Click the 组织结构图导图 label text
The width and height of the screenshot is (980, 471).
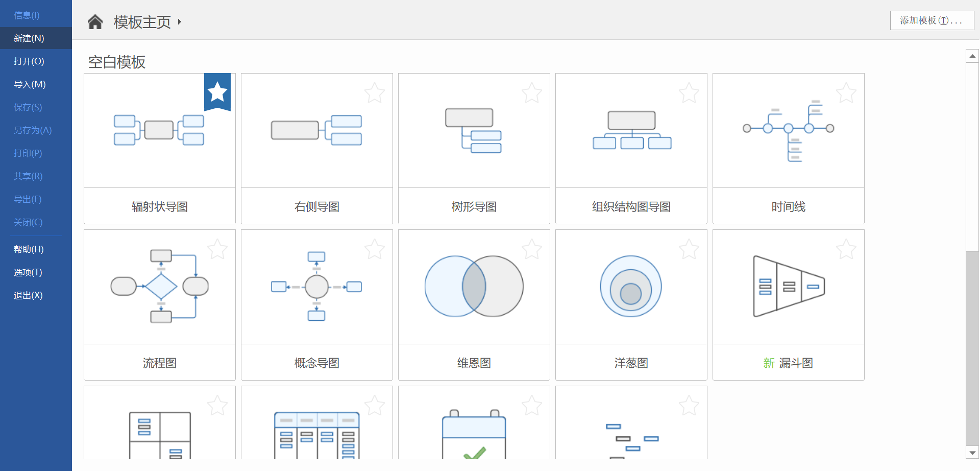pos(631,206)
